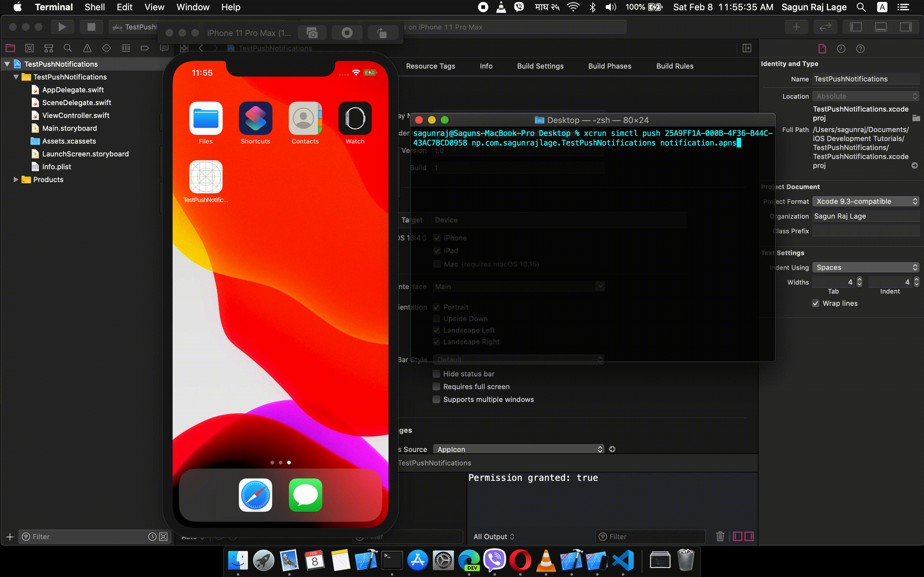Clear console with trash icon
Screen dimensions: 924x577
pyautogui.click(x=720, y=536)
